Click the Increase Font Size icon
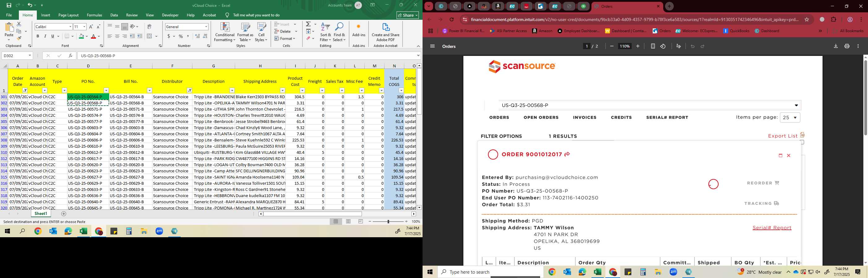Viewport: 868px width, 278px height. tap(91, 27)
